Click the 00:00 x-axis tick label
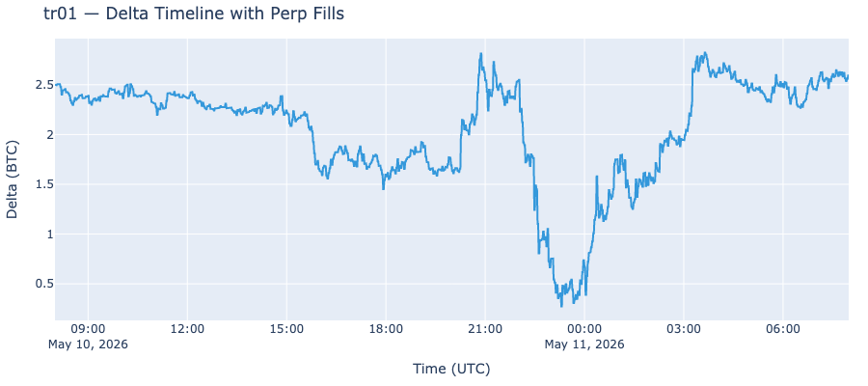Image resolution: width=868 pixels, height=386 pixels. 584,329
